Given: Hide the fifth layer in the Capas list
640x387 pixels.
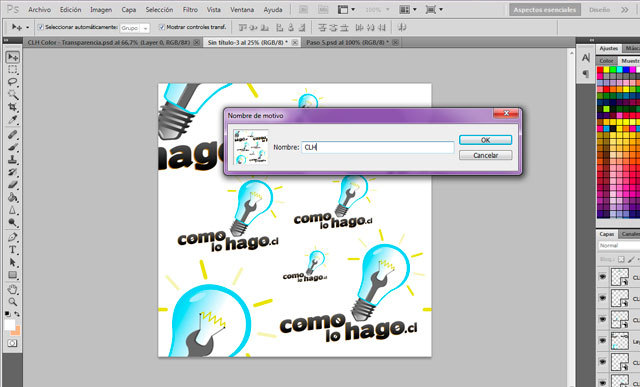Looking at the screenshot, I should [603, 362].
